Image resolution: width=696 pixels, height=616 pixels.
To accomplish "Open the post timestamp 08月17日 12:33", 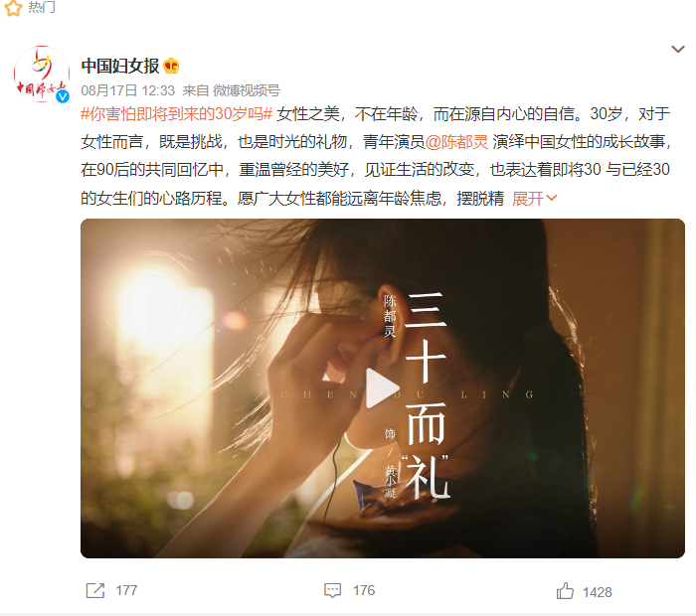I will (x=128, y=91).
